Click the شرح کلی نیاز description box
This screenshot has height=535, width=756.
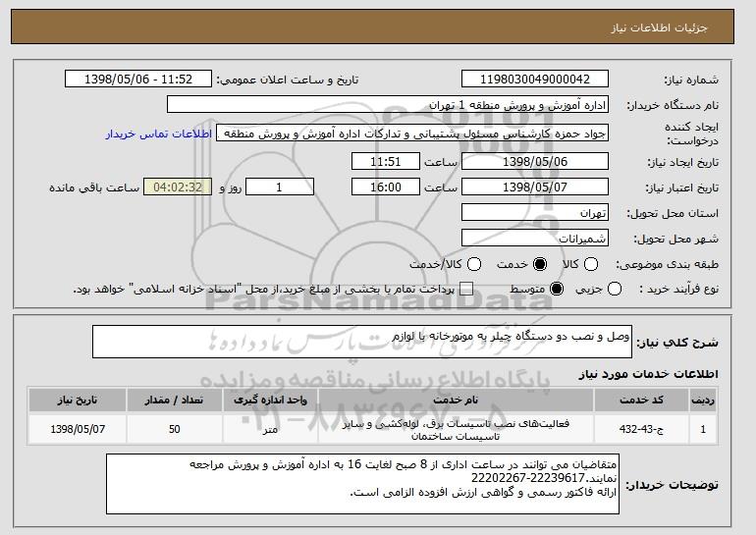pos(362,342)
